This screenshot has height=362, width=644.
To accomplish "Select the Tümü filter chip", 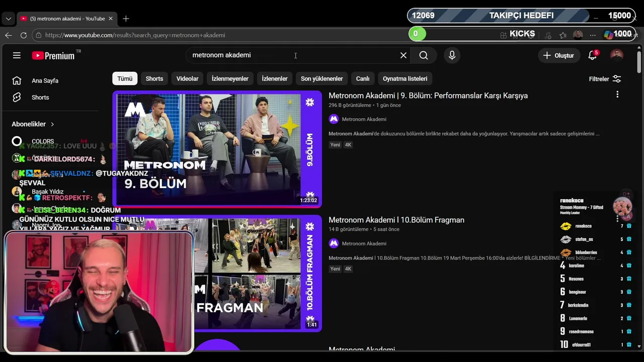I will click(125, 78).
